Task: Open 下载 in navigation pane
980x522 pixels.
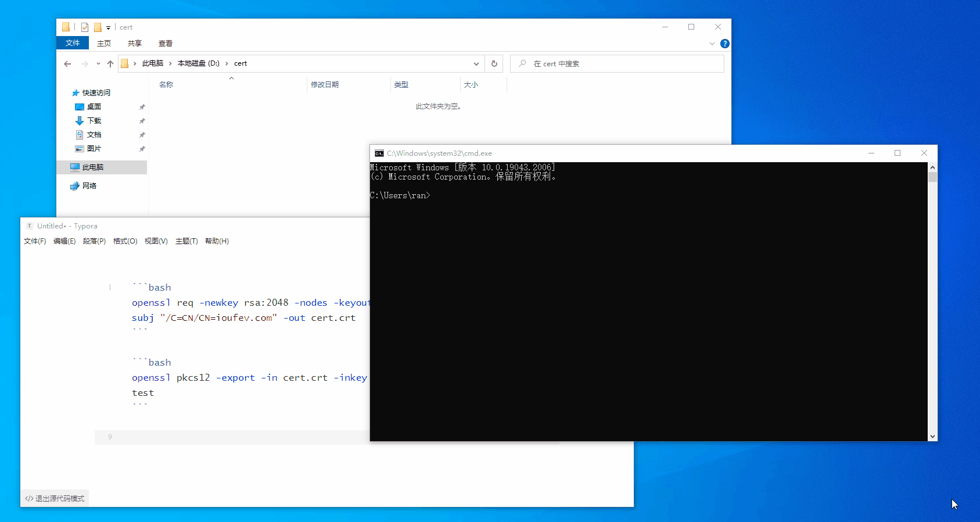Action: pos(94,121)
